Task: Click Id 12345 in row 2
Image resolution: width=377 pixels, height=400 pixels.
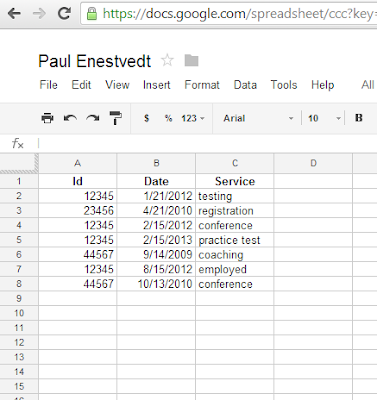Action: point(77,196)
